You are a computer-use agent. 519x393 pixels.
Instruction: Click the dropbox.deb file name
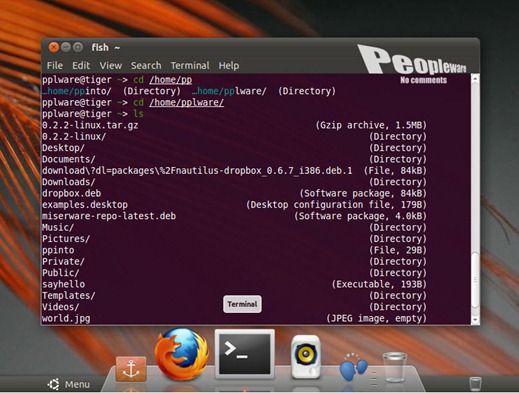pos(71,193)
